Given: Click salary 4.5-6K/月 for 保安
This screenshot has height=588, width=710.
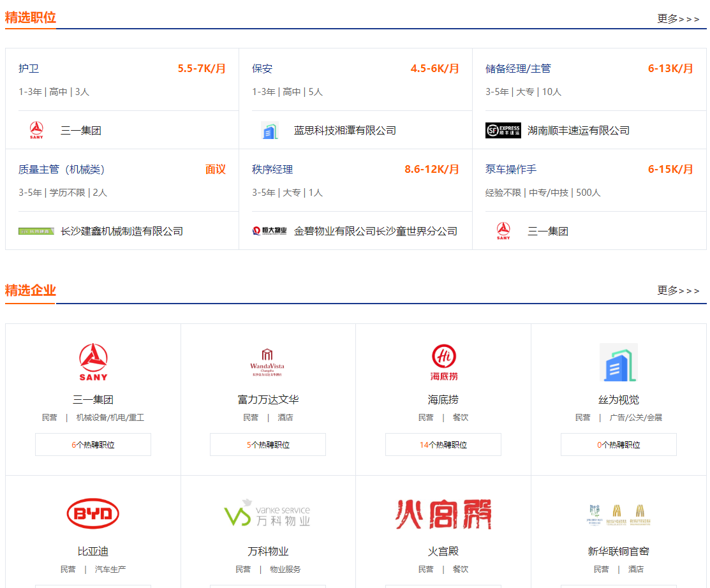Looking at the screenshot, I should click(x=434, y=68).
